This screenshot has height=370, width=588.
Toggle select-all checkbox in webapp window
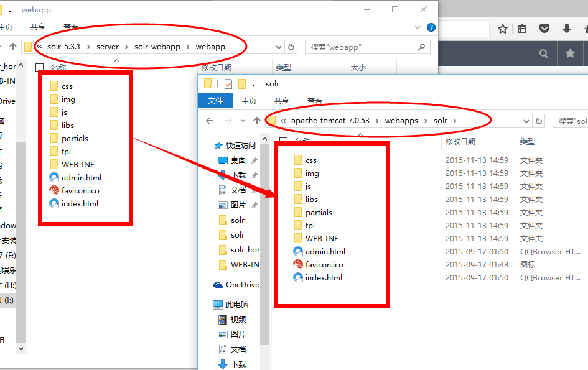(x=39, y=68)
